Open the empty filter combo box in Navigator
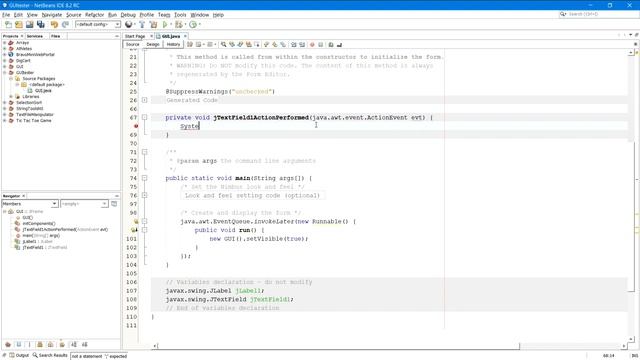 point(84,204)
